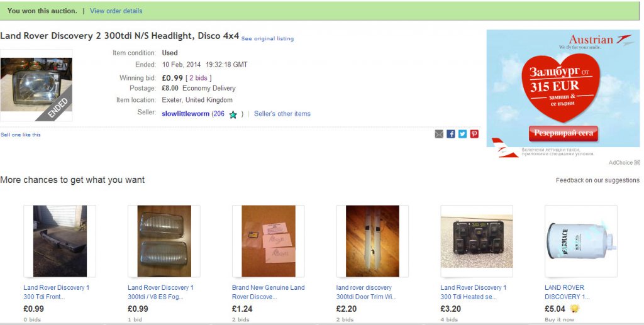Click Sell one like this link
The width and height of the screenshot is (644, 325).
[21, 135]
